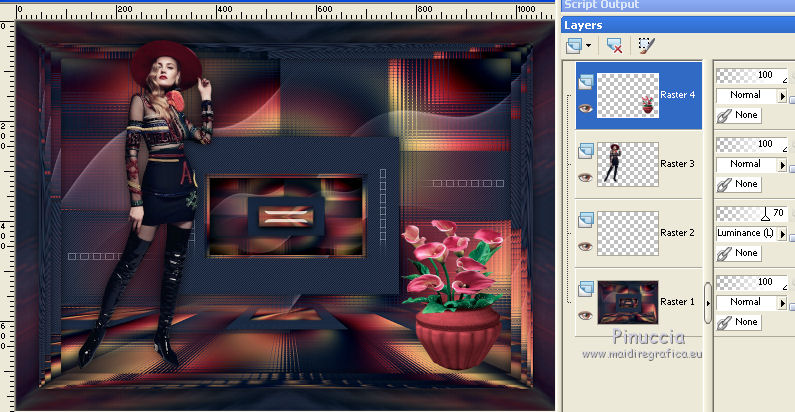Select the Raster 1 layer thumbnail
The height and width of the screenshot is (412, 795).
(x=628, y=302)
